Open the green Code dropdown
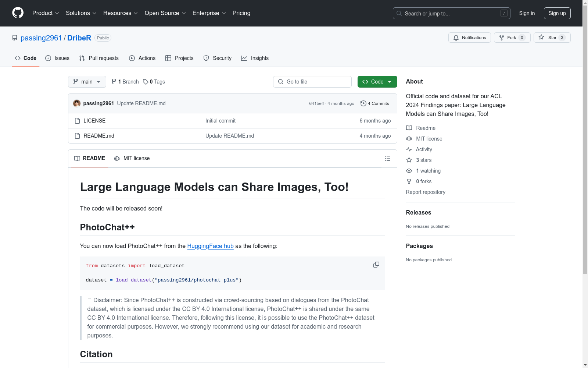The width and height of the screenshot is (588, 368). (x=377, y=82)
